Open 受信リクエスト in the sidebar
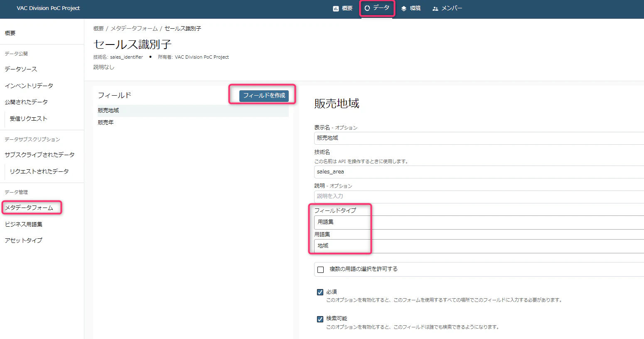644x339 pixels. 29,119
